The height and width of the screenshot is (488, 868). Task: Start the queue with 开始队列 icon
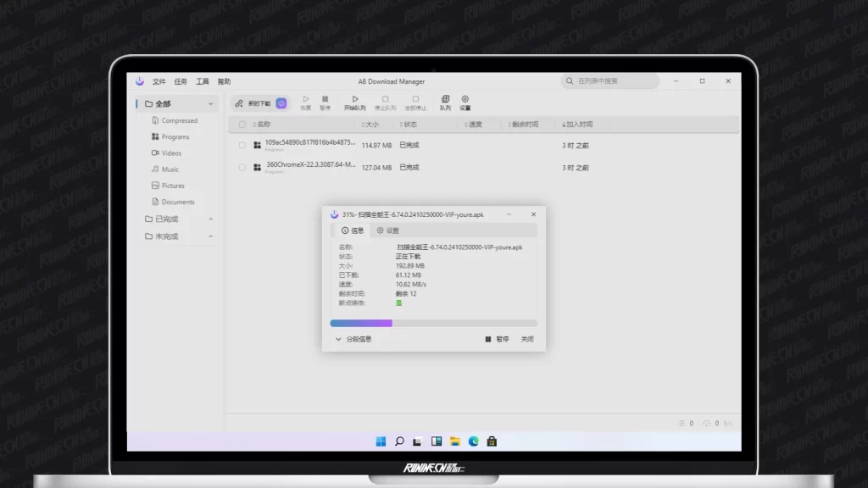point(355,103)
